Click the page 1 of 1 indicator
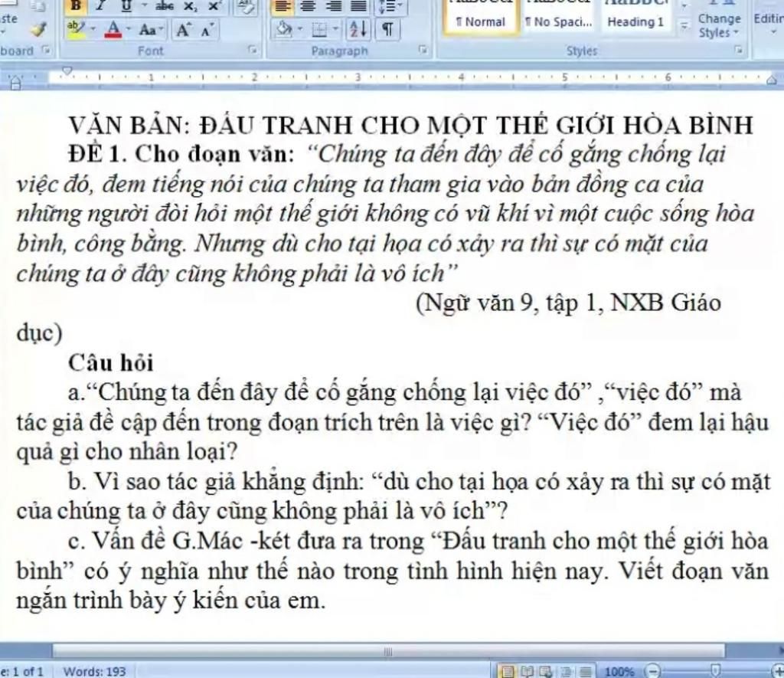Image resolution: width=784 pixels, height=678 pixels. (22, 672)
